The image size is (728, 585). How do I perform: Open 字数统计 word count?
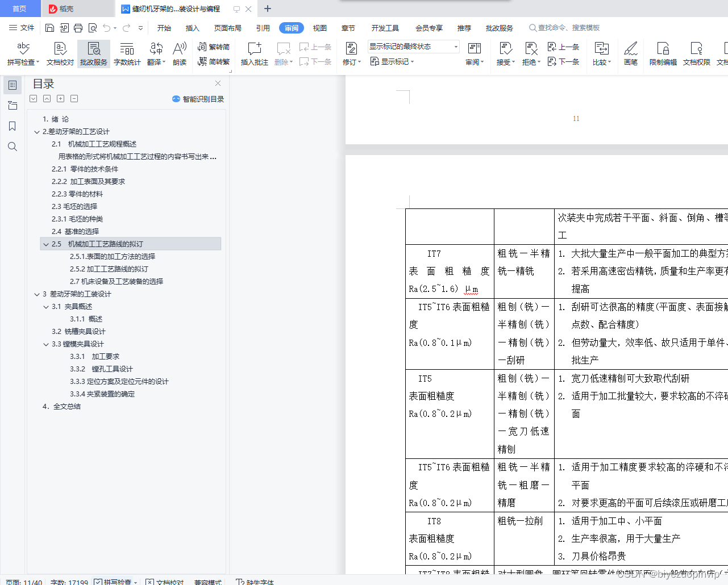pos(127,54)
